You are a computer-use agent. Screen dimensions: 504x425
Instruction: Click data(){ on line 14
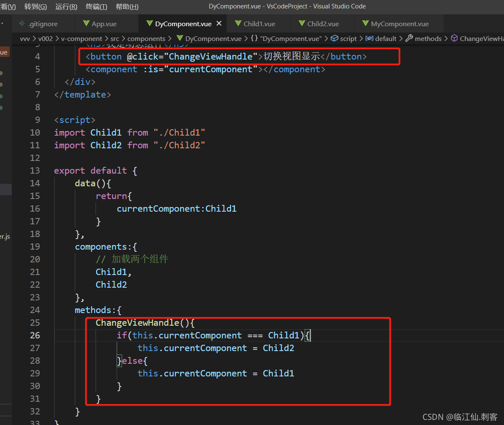93,183
